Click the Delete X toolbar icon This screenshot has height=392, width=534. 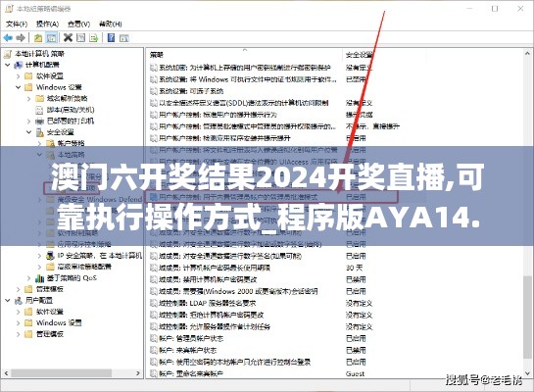tap(69, 37)
